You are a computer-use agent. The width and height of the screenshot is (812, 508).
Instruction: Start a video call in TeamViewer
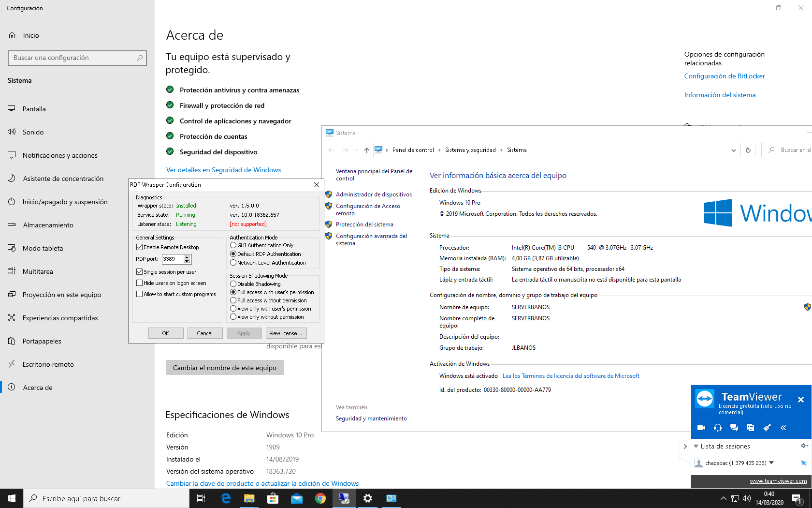coord(701,428)
